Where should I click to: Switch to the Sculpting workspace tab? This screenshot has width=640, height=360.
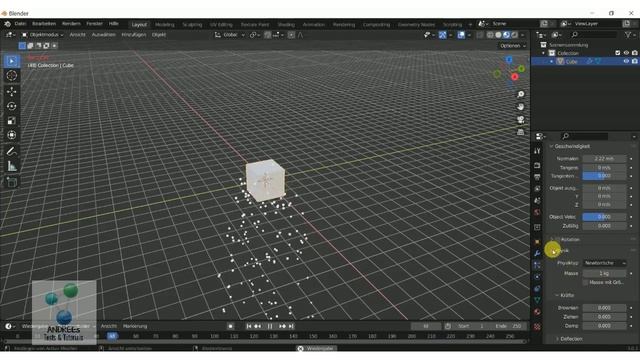[x=192, y=24]
